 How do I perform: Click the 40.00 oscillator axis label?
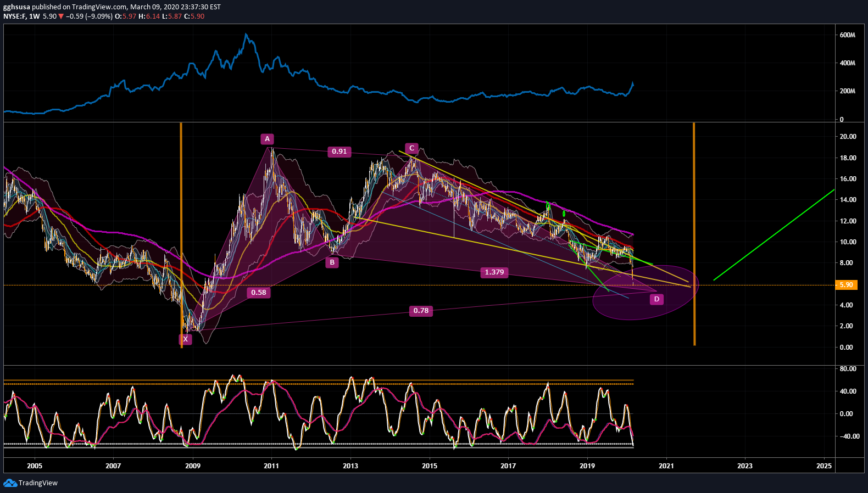(848, 391)
